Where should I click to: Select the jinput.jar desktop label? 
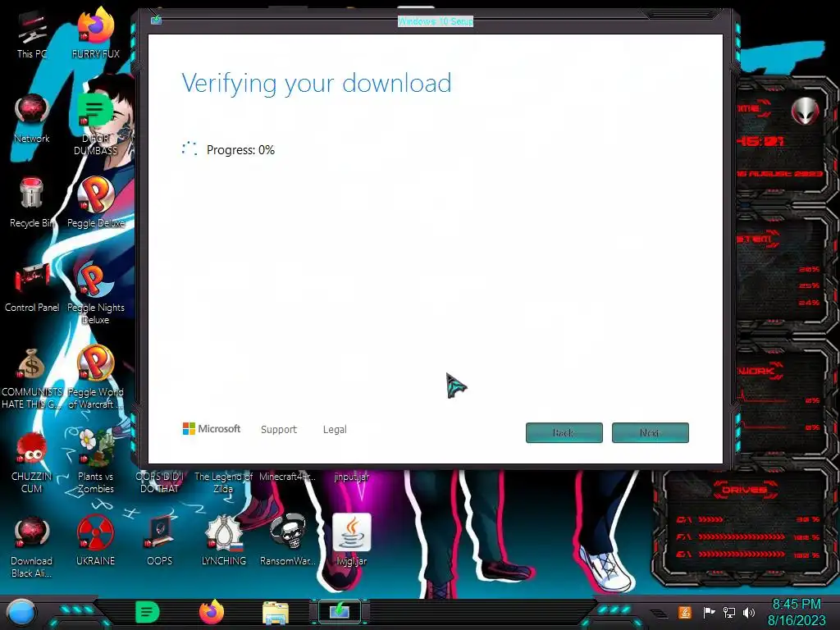pos(351,477)
